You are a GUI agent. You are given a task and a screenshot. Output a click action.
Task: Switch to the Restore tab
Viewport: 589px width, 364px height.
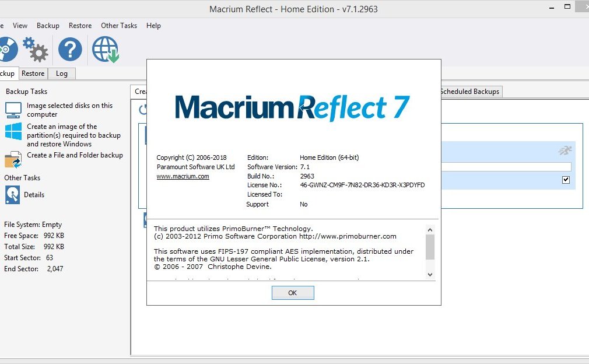pyautogui.click(x=33, y=73)
